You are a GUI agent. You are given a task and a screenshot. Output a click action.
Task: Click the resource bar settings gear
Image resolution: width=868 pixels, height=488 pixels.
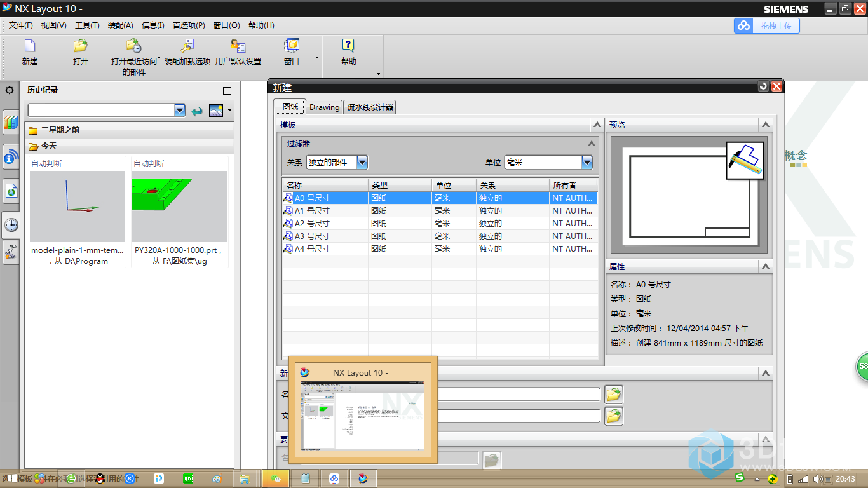[x=10, y=90]
